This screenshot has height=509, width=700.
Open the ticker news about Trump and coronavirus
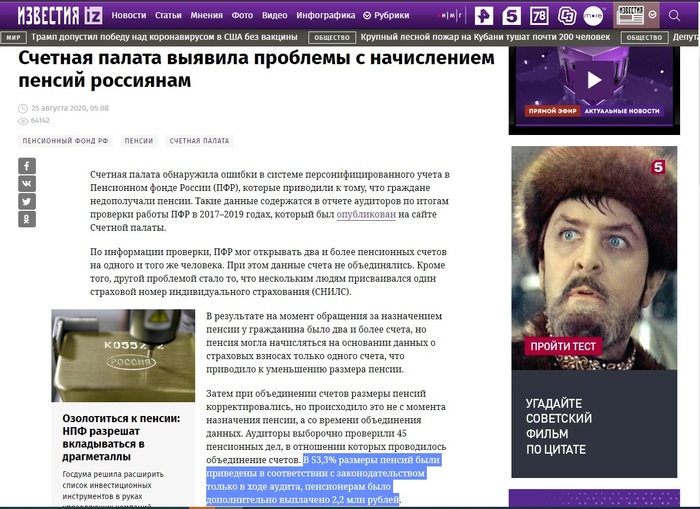pos(164,37)
